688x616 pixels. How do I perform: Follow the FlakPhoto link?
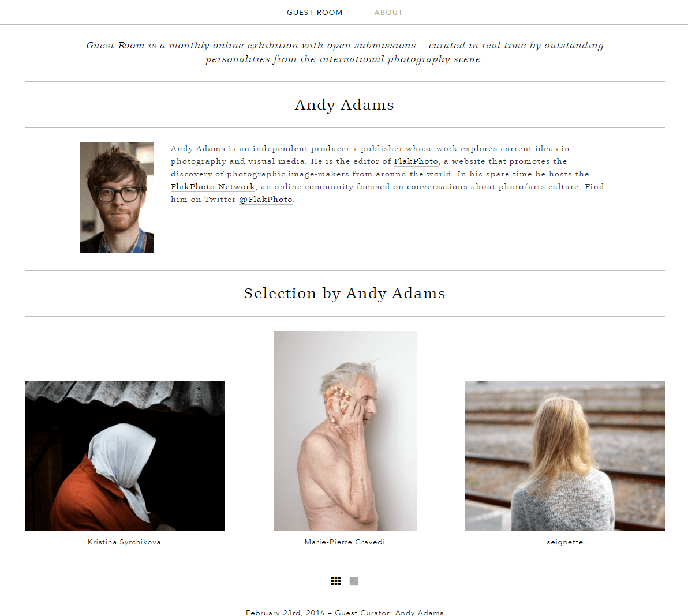coord(416,161)
